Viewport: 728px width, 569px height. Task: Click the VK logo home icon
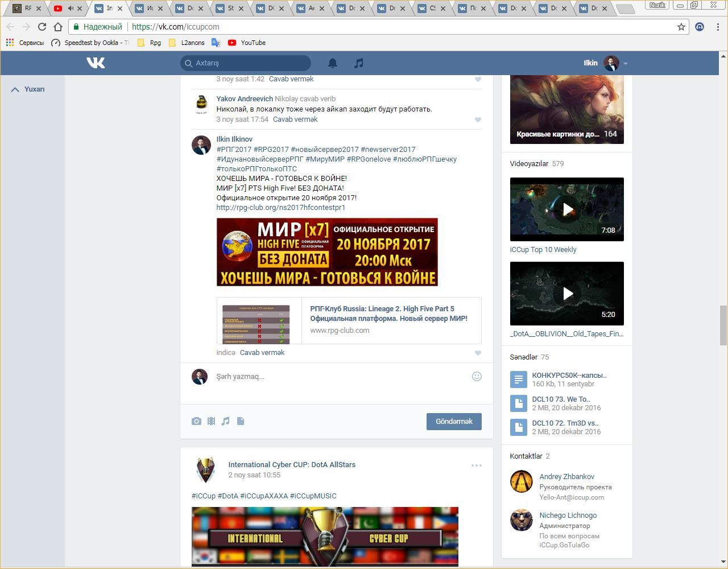(x=96, y=63)
